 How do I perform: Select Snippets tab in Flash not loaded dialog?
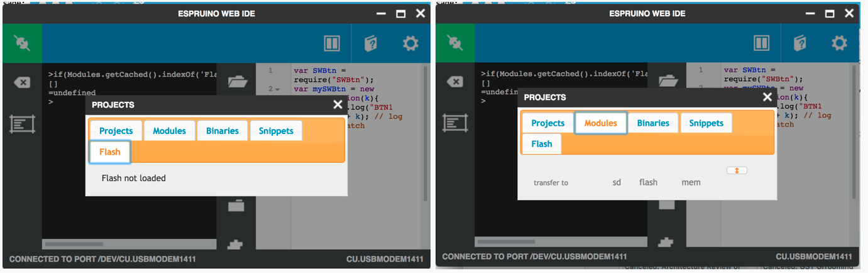tap(276, 131)
